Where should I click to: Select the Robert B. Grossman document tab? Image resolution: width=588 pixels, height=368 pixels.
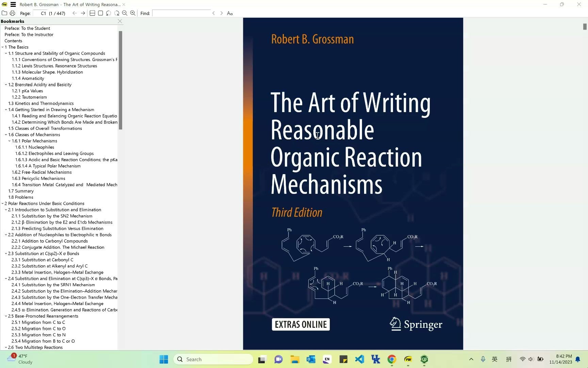(70, 4)
